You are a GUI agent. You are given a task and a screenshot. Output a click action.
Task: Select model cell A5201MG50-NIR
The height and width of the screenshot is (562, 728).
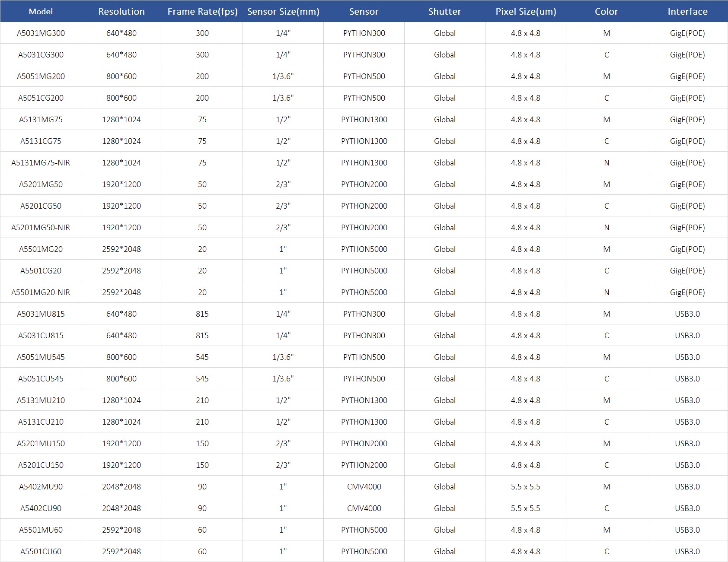(x=41, y=228)
